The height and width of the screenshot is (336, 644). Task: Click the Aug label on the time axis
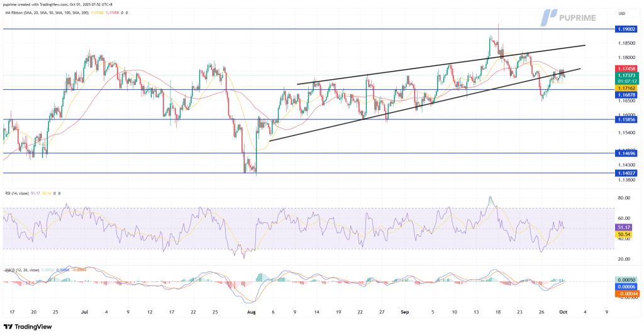[252, 312]
